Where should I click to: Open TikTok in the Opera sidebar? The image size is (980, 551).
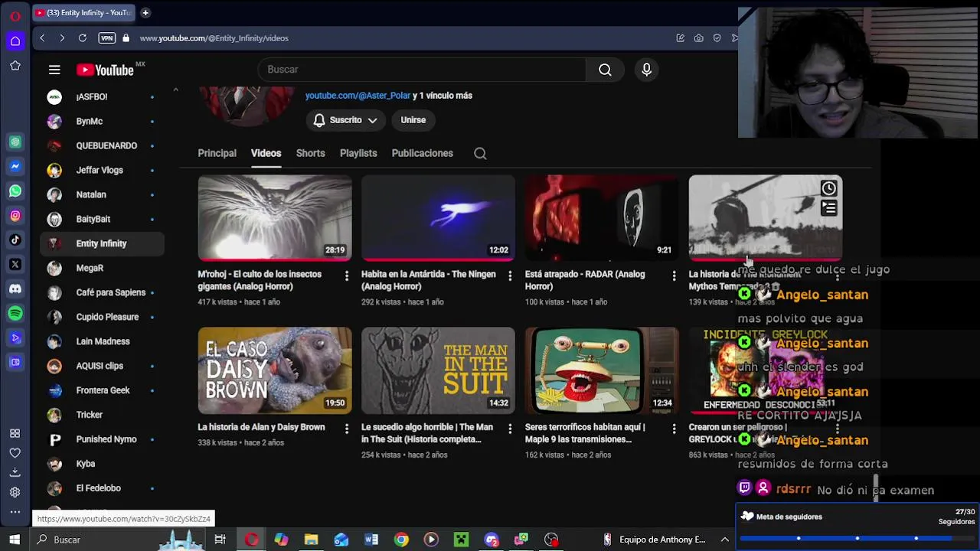[15, 240]
